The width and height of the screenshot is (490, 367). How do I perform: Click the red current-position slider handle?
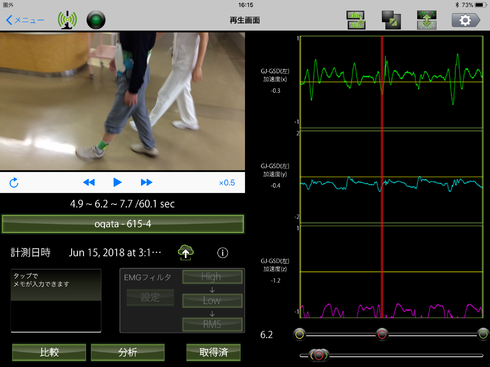coord(382,334)
